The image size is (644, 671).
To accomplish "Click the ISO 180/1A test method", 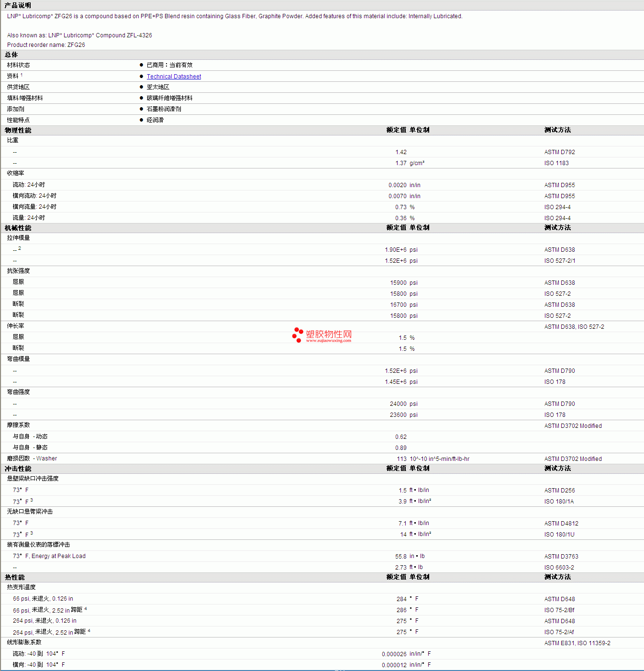I will point(559,502).
